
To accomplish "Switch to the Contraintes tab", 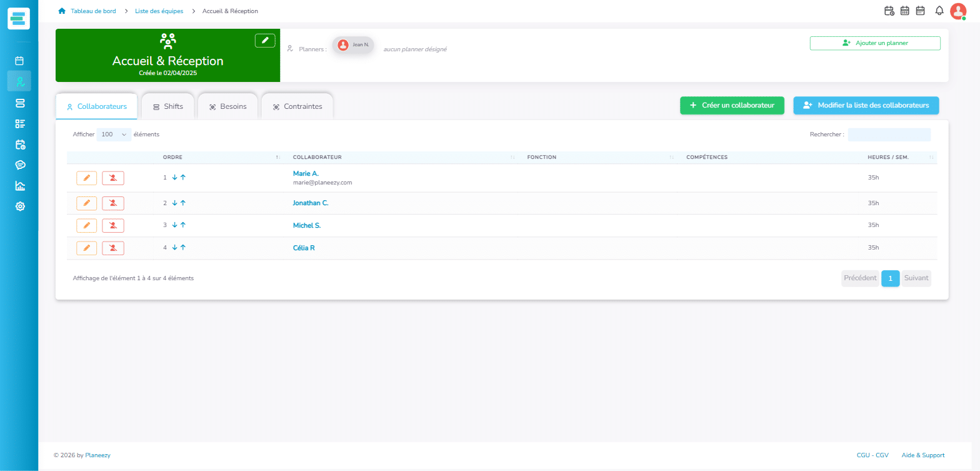I will [x=297, y=106].
